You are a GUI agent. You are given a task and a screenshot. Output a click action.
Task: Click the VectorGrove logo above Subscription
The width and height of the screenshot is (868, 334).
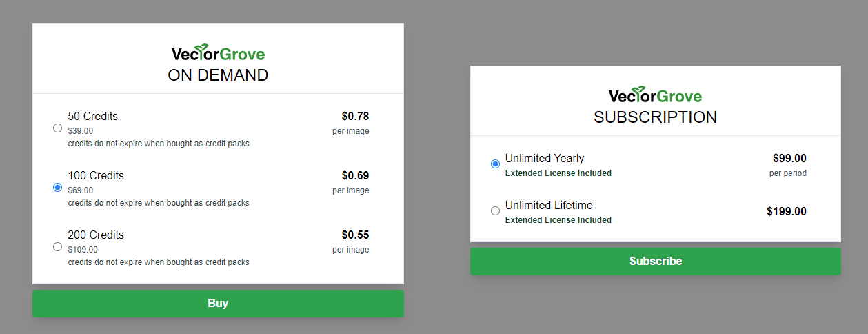point(655,95)
